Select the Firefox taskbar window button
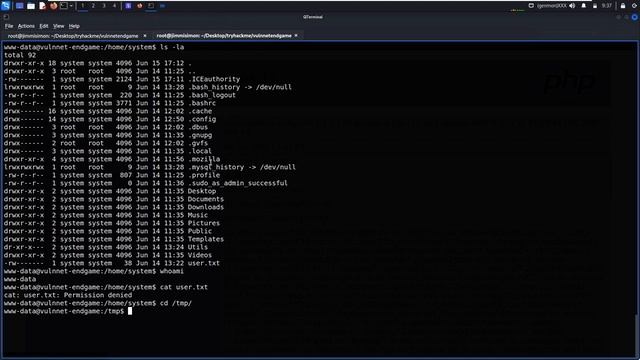The height and width of the screenshot is (360, 640). 140,6
